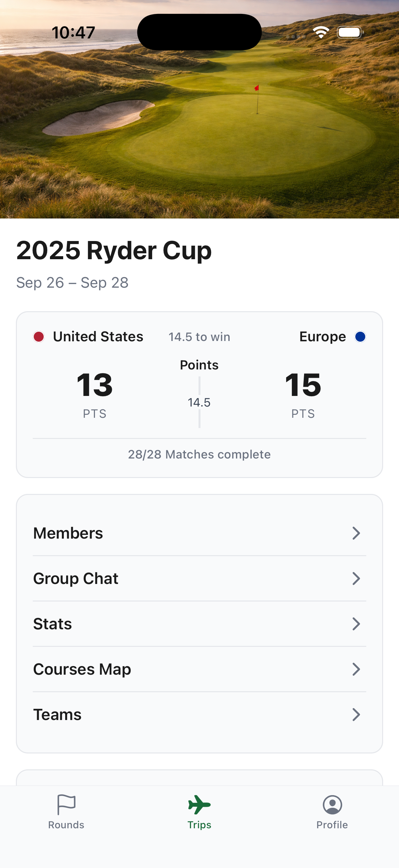This screenshot has width=399, height=868.
Task: Open the Profile person icon
Action: (x=332, y=804)
